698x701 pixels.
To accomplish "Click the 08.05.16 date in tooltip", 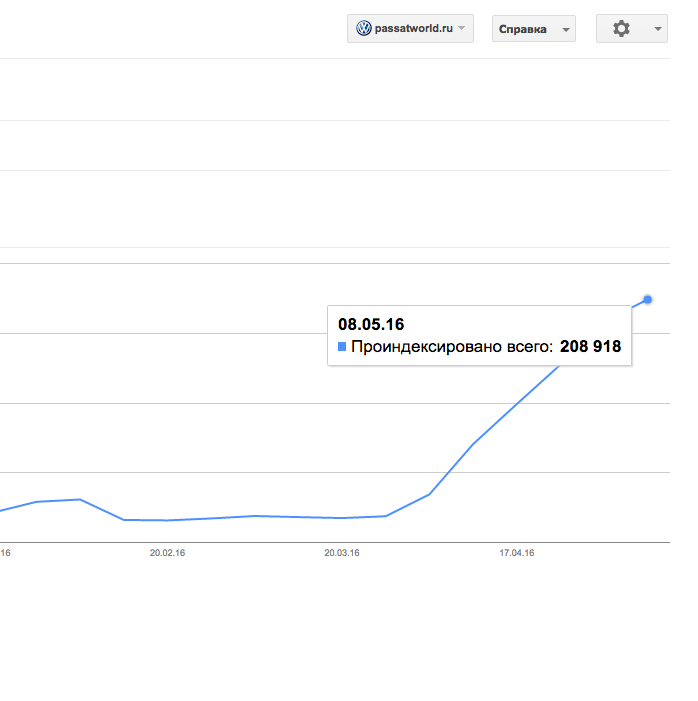I will coord(371,325).
